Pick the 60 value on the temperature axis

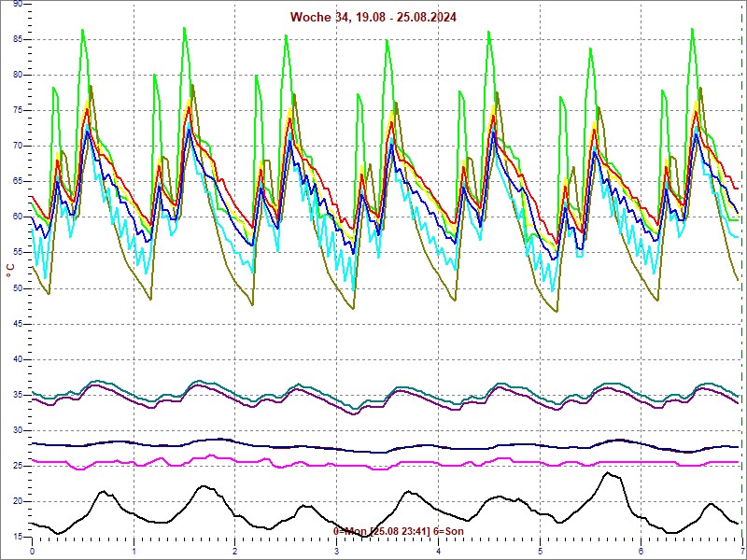(x=17, y=217)
